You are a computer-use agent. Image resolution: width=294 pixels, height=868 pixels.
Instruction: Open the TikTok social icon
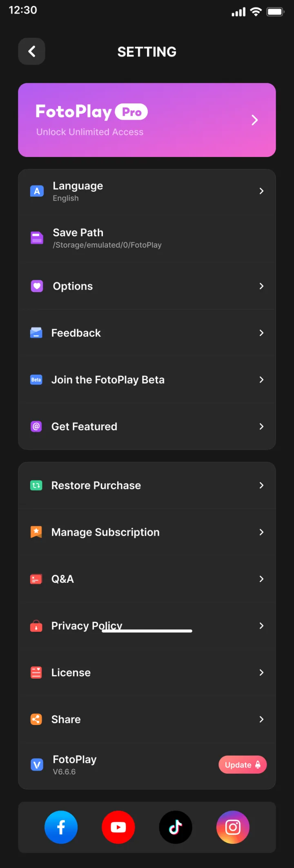click(176, 827)
